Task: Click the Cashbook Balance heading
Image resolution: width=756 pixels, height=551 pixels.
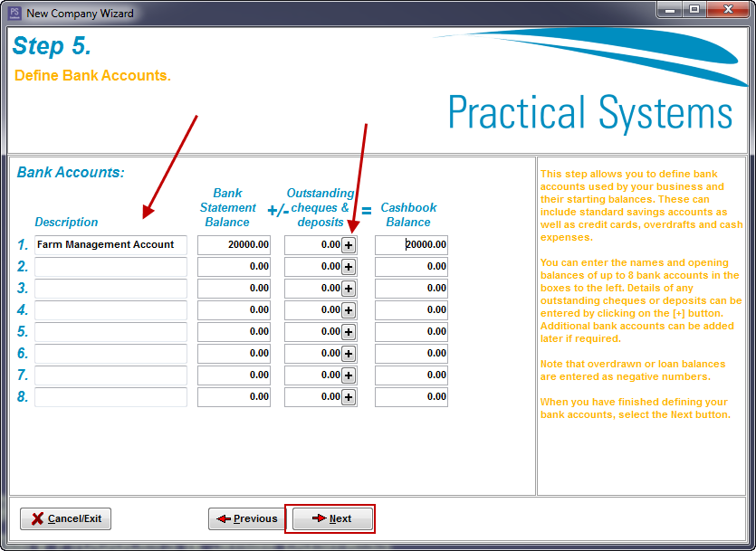Action: pos(408,214)
